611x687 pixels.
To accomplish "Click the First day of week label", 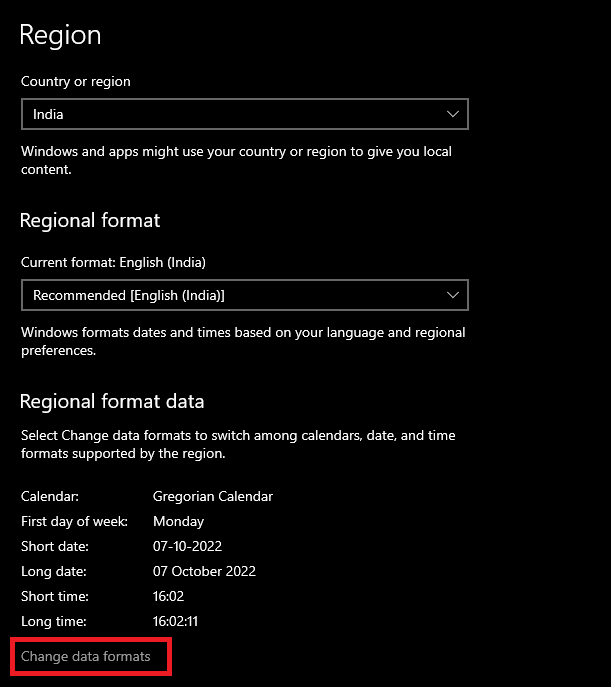I will point(69,521).
